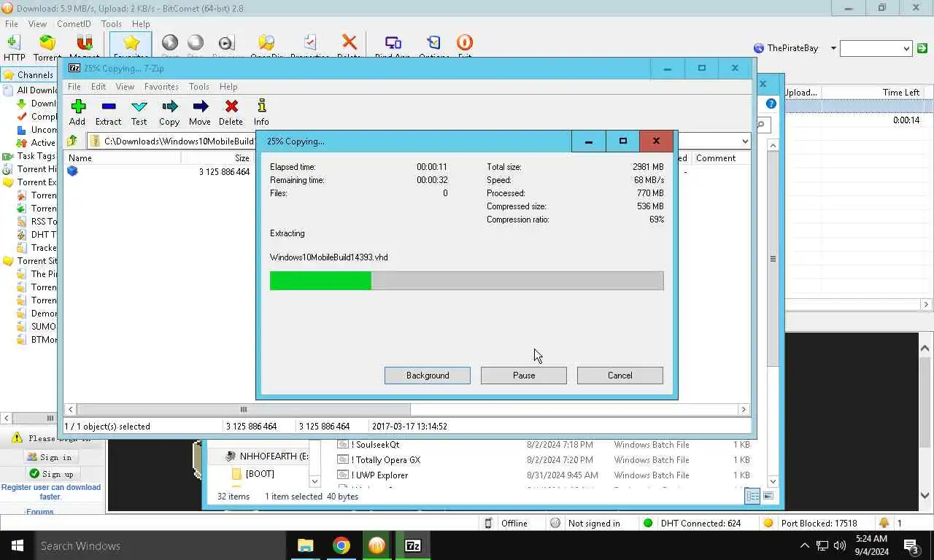The image size is (934, 560).
Task: Open the BitComet search box dropdown
Action: (x=907, y=49)
